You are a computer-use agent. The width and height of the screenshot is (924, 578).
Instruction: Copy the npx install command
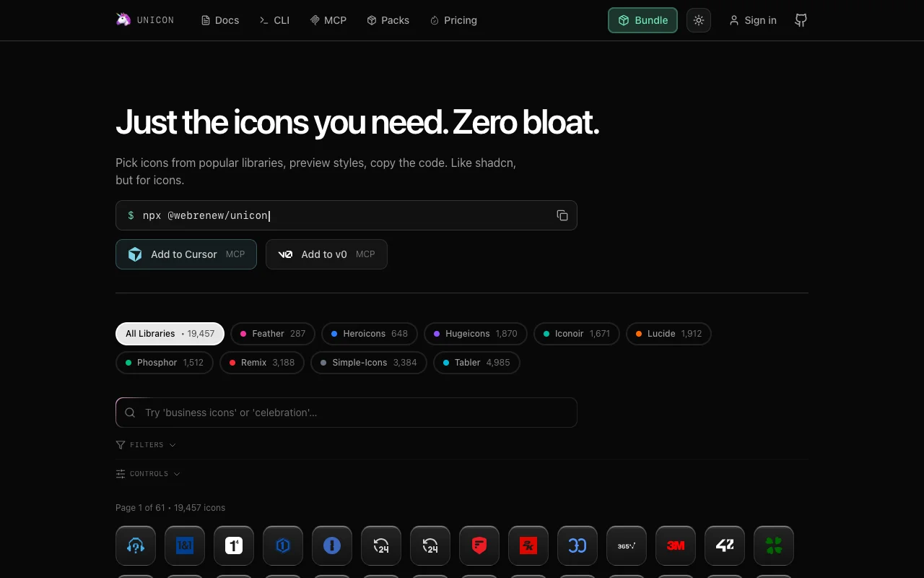(562, 215)
